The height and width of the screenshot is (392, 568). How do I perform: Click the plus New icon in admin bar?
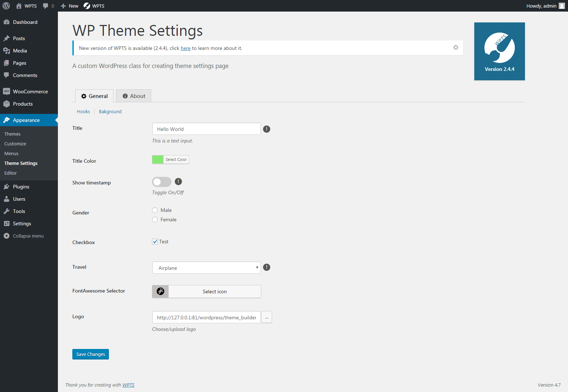63,6
